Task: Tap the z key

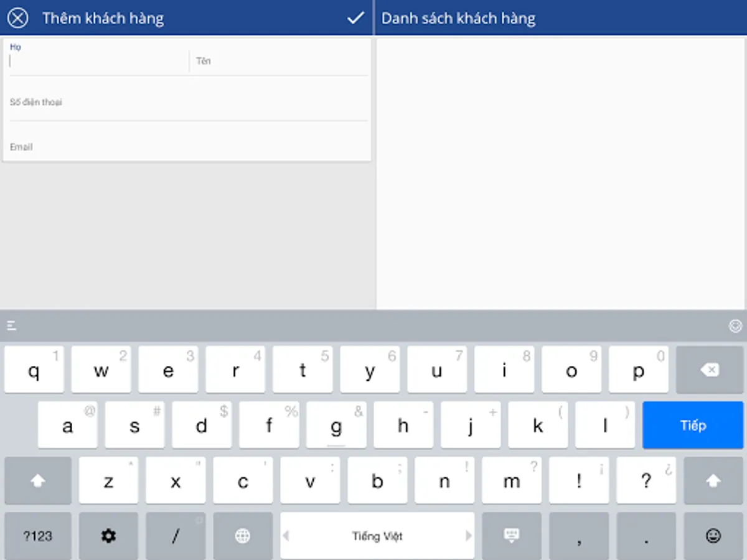Action: pyautogui.click(x=108, y=480)
